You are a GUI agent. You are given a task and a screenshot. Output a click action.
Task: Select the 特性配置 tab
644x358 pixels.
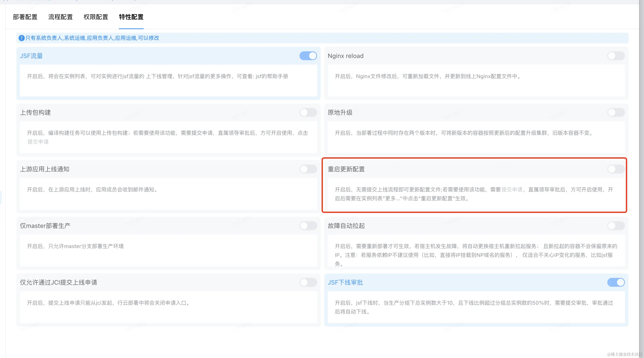coord(131,17)
